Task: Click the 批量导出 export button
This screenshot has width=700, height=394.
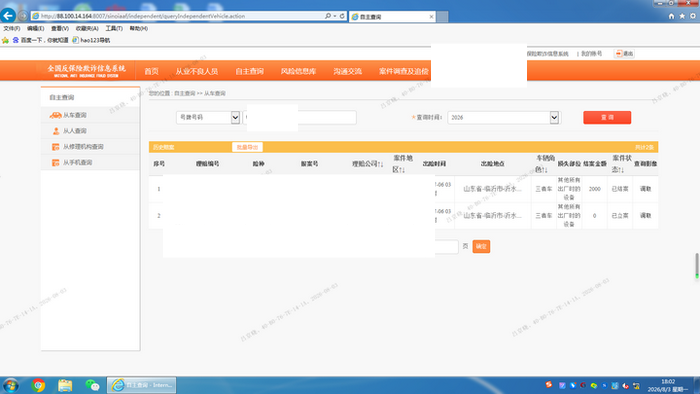Action: click(247, 147)
